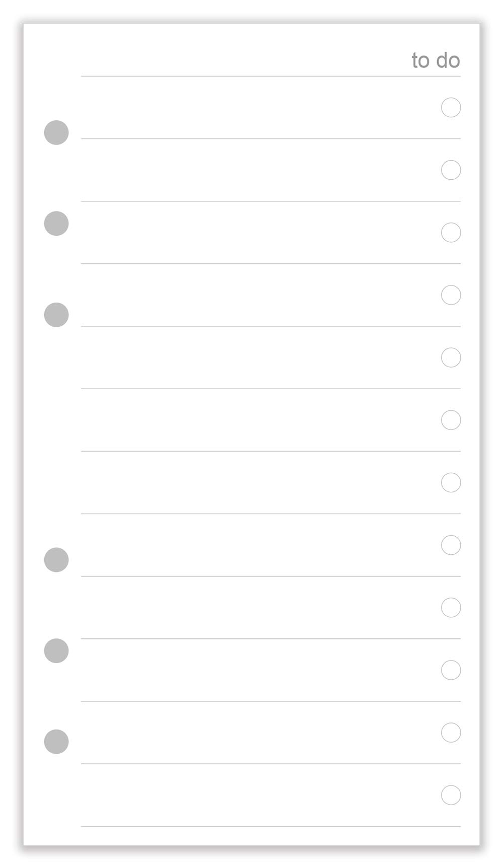Tick the eleventh to-do circle

[451, 733]
